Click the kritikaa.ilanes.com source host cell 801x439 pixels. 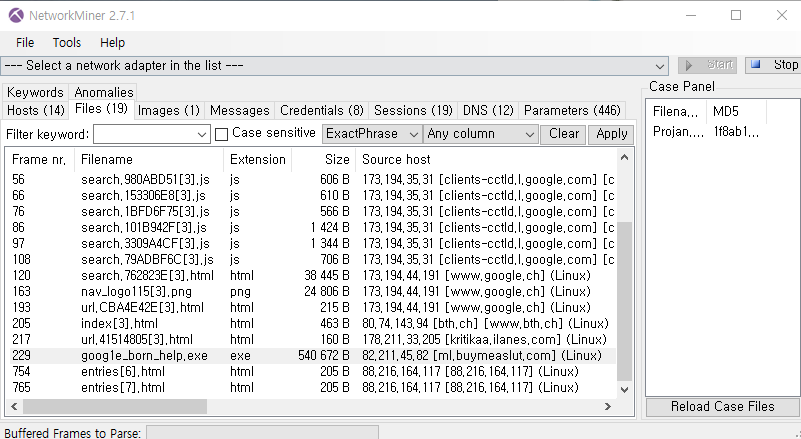coord(484,339)
